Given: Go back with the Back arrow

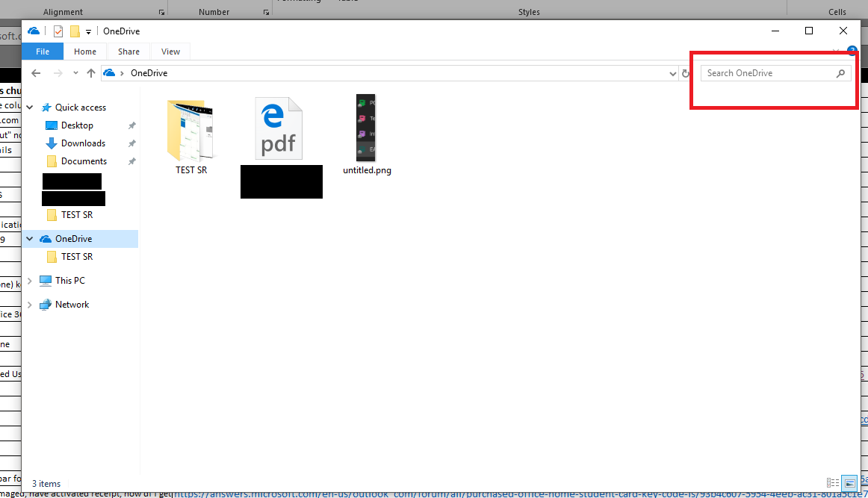Looking at the screenshot, I should coord(36,73).
